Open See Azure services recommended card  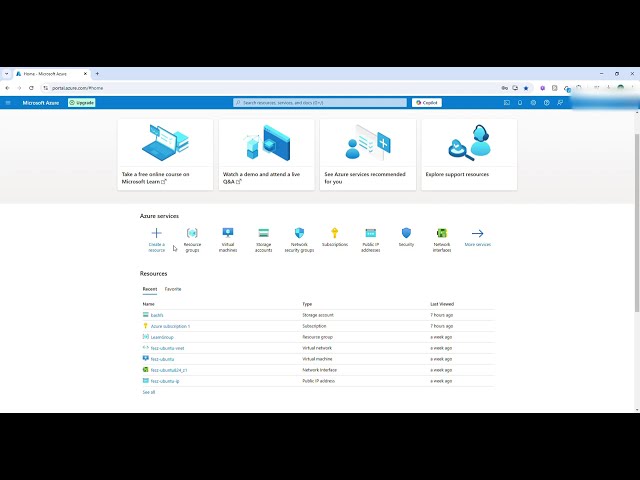pos(368,155)
